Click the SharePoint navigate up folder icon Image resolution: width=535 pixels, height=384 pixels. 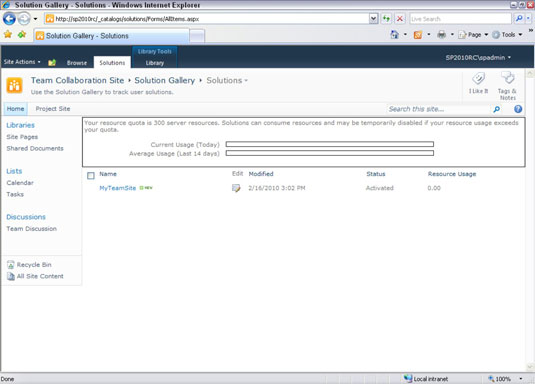pyautogui.click(x=52, y=62)
